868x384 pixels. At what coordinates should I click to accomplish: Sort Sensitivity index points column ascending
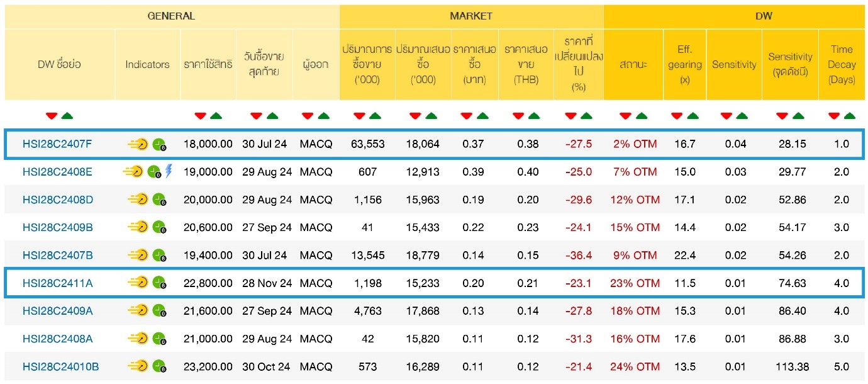pyautogui.click(x=798, y=116)
